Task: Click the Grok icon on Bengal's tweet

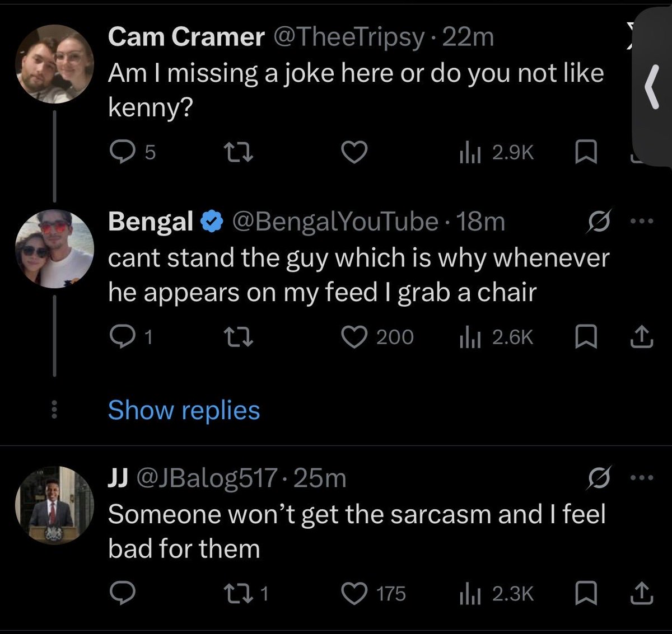Action: (599, 222)
